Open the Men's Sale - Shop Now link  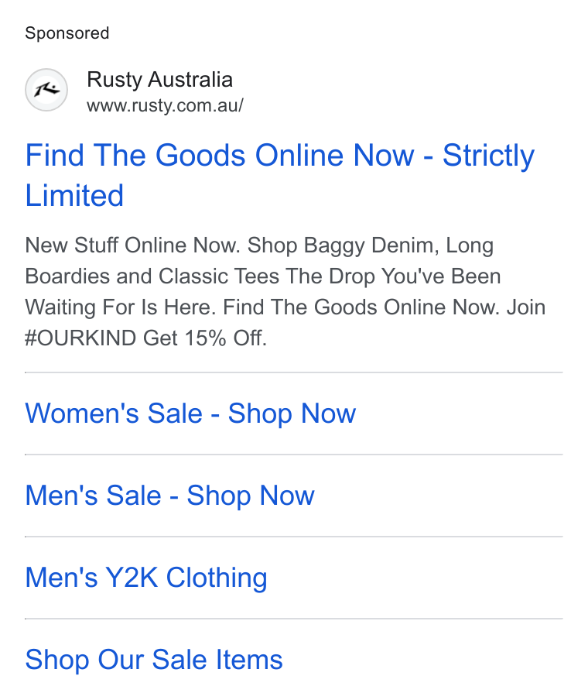(x=169, y=495)
